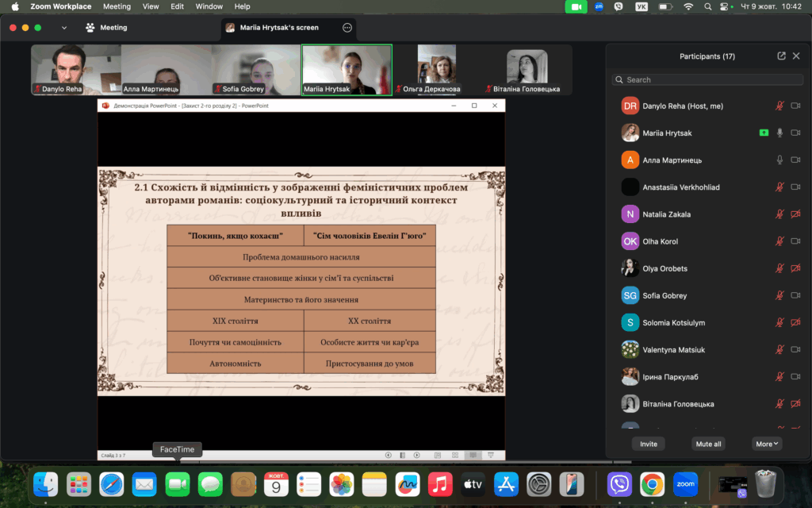
Task: Open the More dropdown in Participants
Action: click(768, 444)
